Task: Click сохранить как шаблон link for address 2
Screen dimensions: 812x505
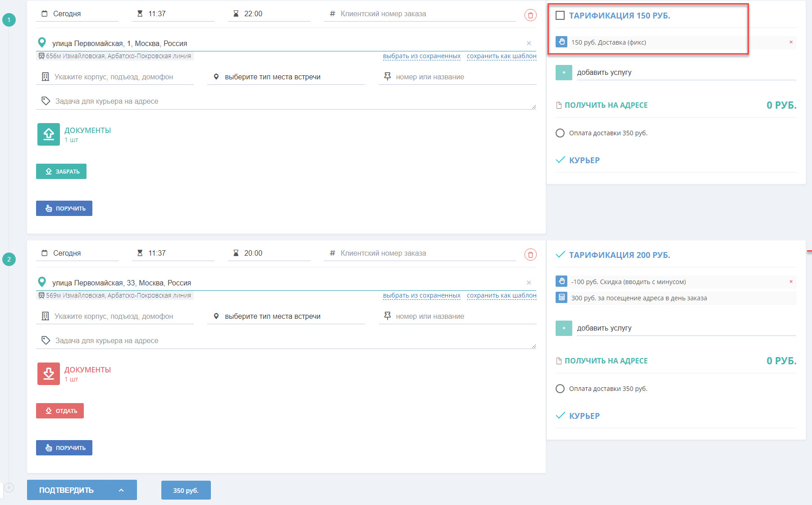Action: pos(502,296)
